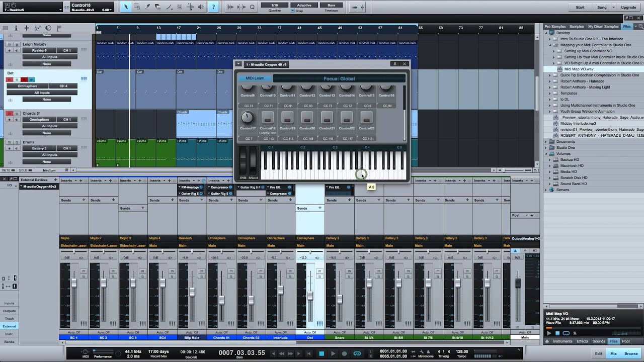Click bar 41 on timeline ruler
Screen dimensions: 644x362
pyautogui.click(x=299, y=28)
